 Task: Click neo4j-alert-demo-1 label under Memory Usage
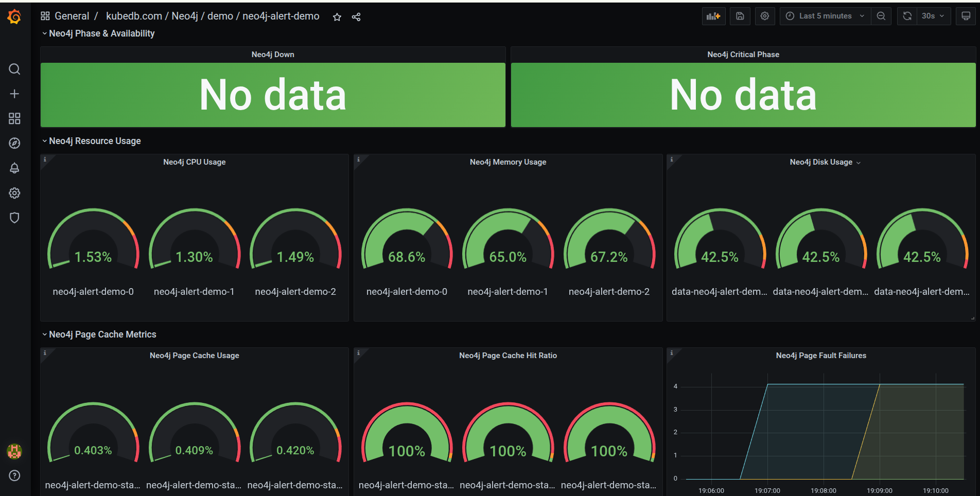click(x=507, y=292)
